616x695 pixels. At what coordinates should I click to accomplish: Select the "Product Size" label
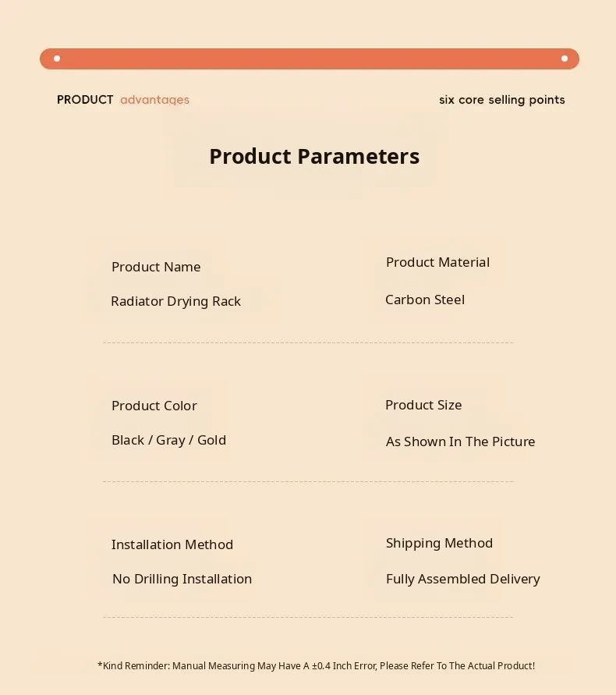point(423,405)
